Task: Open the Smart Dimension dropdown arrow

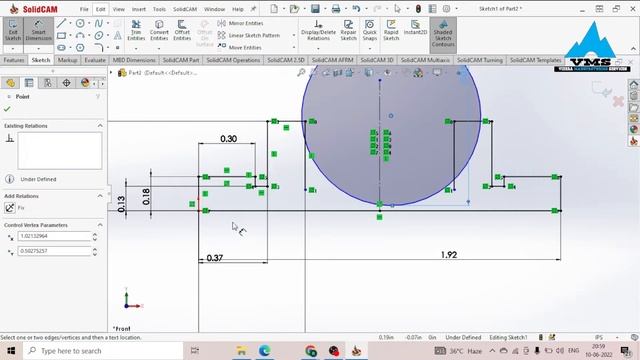Action: pyautogui.click(x=38, y=49)
